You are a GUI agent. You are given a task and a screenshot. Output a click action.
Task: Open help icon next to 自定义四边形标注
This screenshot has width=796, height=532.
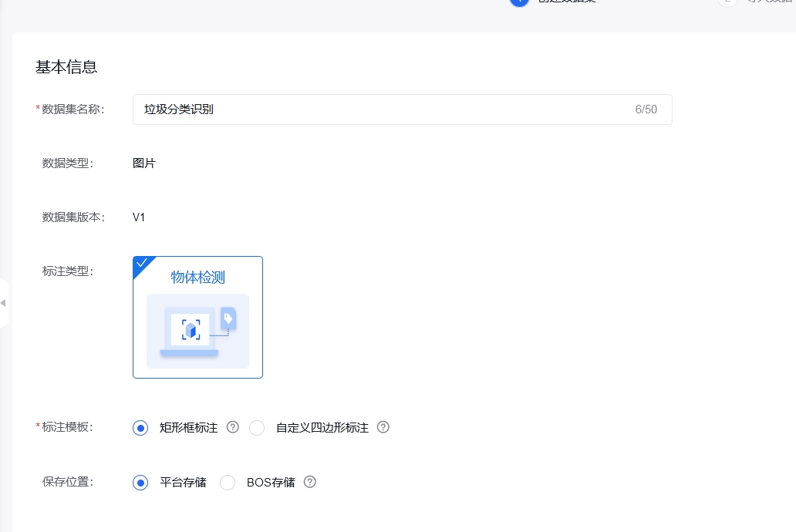point(383,427)
